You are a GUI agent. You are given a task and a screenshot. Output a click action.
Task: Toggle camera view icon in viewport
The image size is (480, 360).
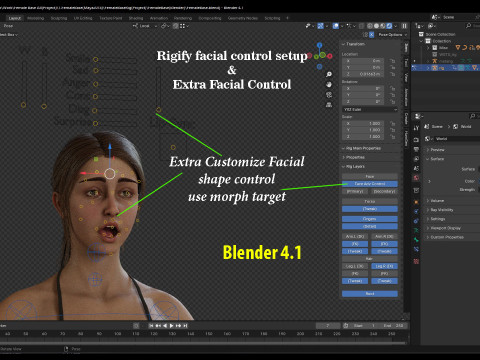tap(329, 95)
